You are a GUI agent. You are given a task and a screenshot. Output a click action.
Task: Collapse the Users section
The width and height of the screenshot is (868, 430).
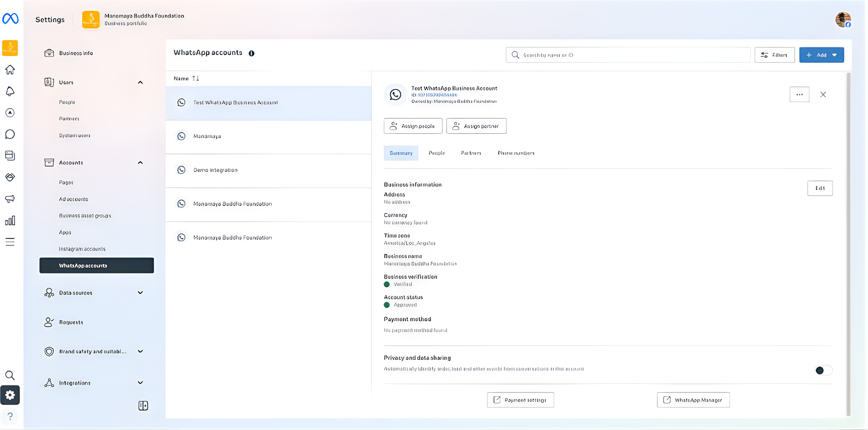tap(140, 82)
